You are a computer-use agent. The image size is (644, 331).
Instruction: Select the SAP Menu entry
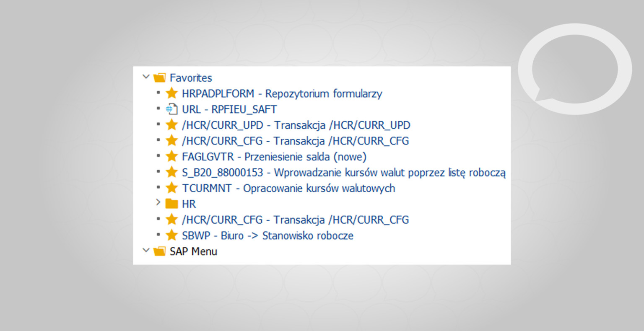point(193,251)
